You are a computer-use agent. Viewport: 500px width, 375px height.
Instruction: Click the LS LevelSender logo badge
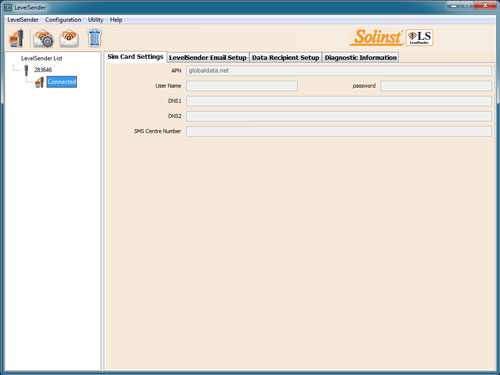coord(419,37)
